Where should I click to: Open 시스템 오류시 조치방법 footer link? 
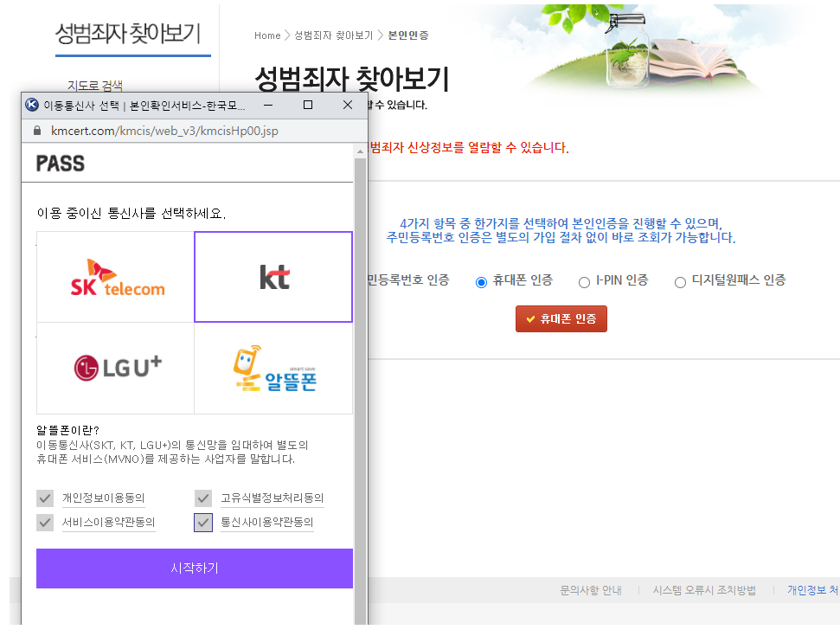[x=704, y=590]
